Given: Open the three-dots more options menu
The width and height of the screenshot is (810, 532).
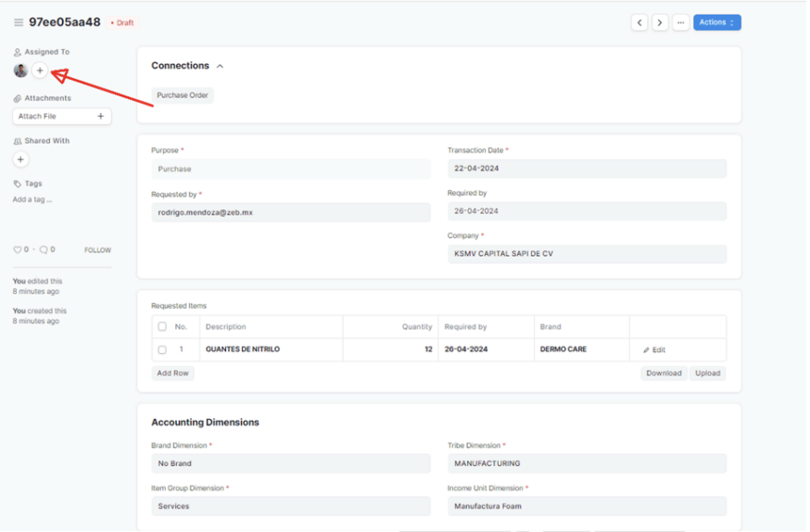Looking at the screenshot, I should [681, 22].
